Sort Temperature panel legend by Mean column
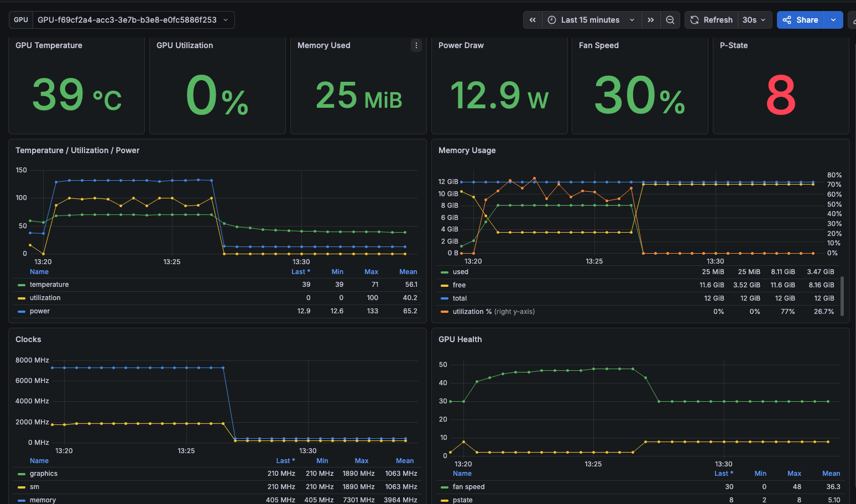The width and height of the screenshot is (856, 504). tap(408, 272)
